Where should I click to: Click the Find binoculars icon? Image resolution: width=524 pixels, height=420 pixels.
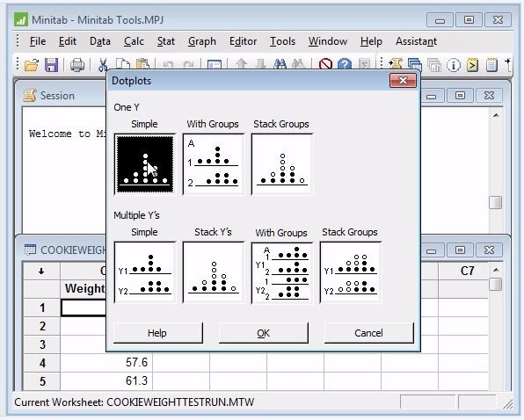click(x=280, y=64)
